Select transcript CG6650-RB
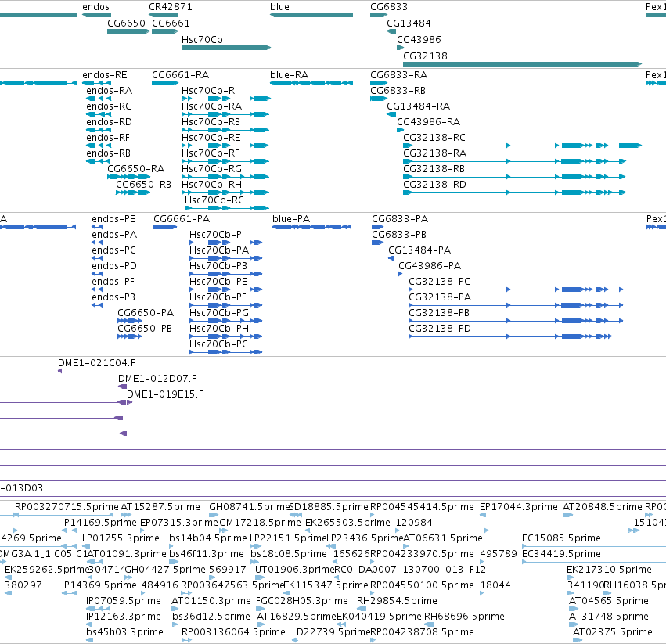 tap(143, 185)
